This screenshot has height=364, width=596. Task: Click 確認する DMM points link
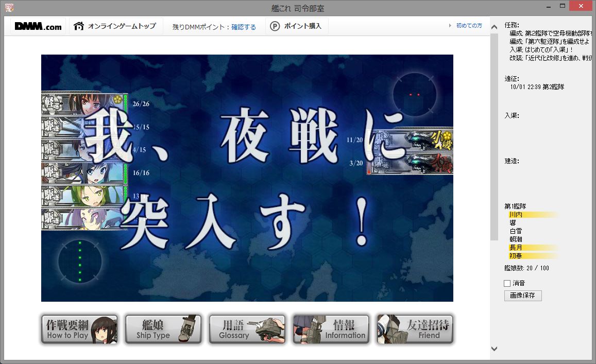[x=244, y=27]
